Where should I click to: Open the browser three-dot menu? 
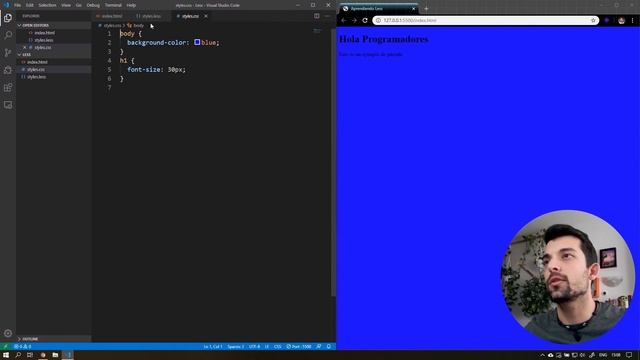(x=633, y=20)
